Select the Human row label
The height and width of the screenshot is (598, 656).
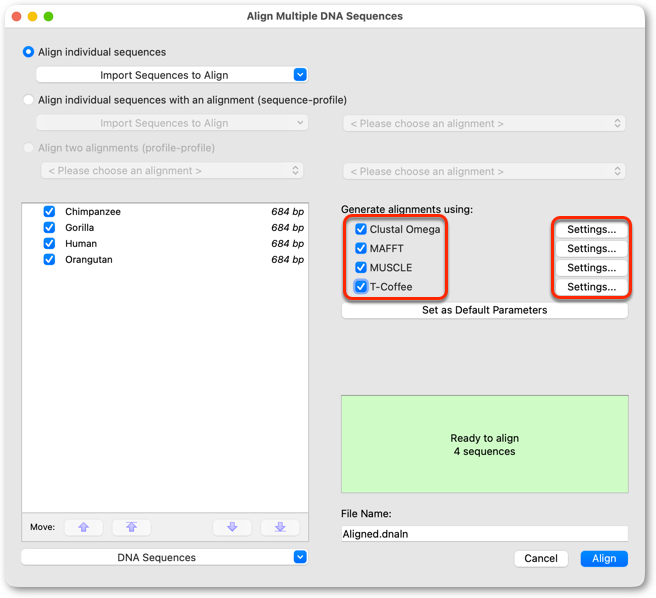click(x=81, y=244)
